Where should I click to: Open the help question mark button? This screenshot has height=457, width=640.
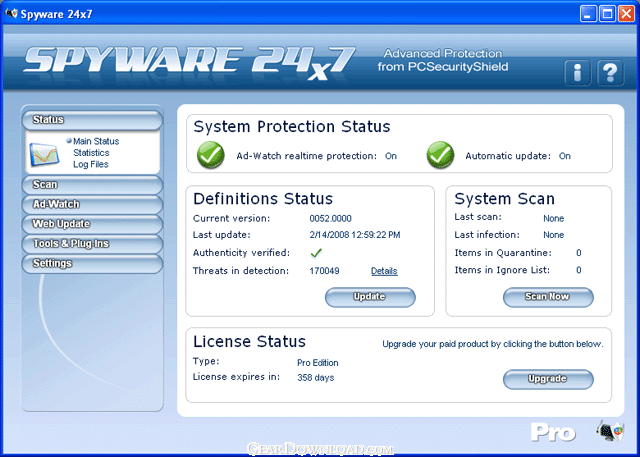click(610, 73)
